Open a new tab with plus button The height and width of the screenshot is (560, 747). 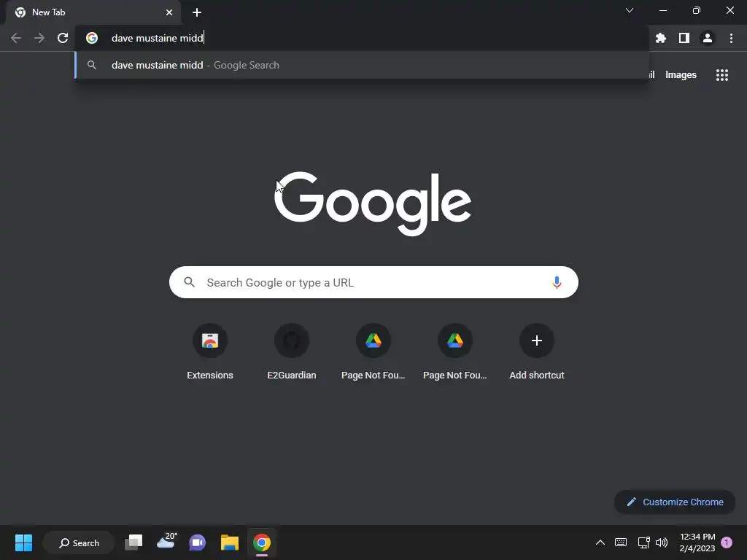[197, 12]
